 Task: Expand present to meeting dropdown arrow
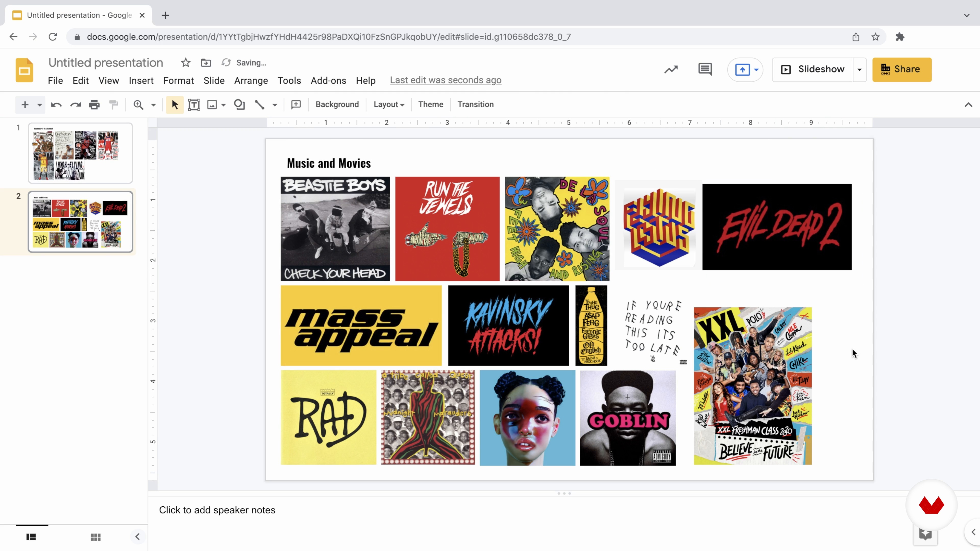tap(756, 70)
